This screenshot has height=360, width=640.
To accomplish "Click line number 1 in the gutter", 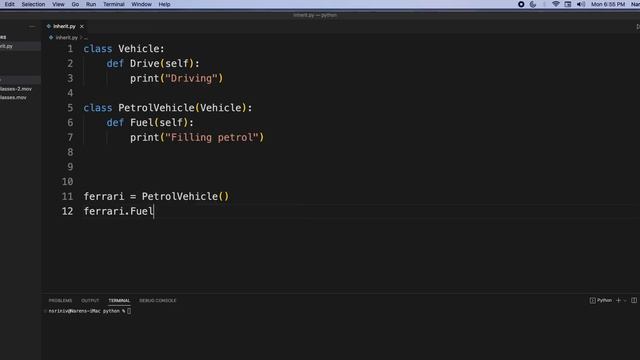I will (x=70, y=49).
